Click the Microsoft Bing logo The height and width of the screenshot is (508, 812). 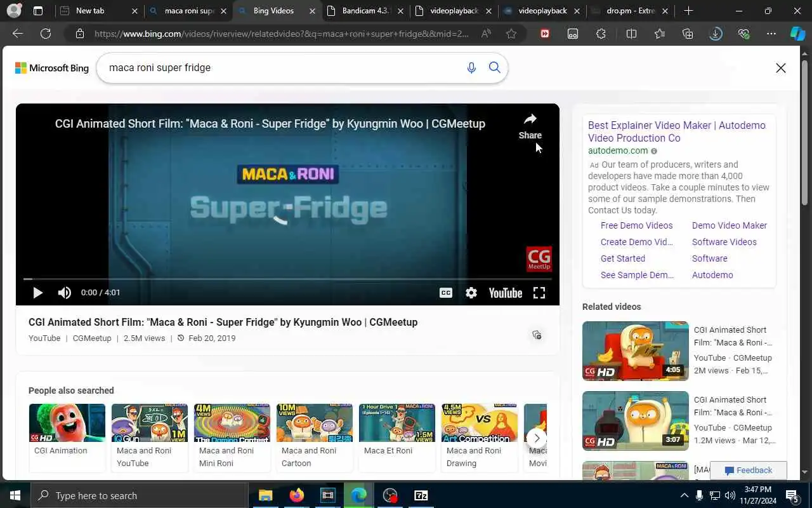pos(52,68)
